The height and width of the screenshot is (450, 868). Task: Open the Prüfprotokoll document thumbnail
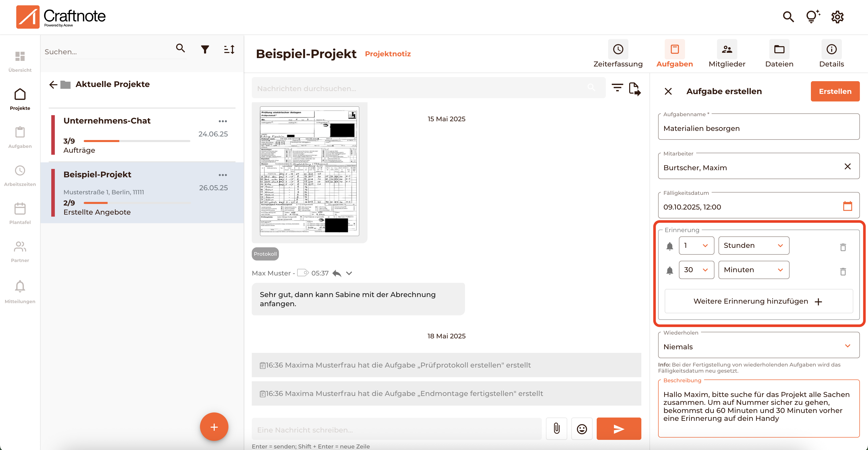coord(309,172)
